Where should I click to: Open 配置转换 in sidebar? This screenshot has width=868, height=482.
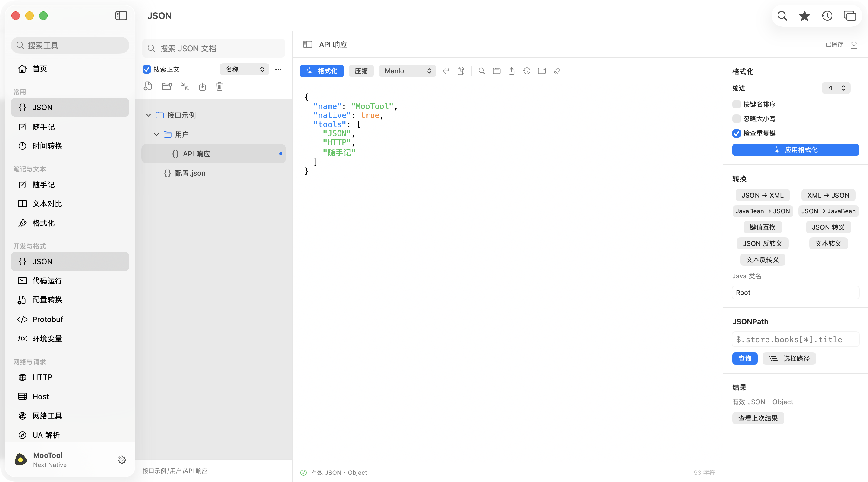70,300
